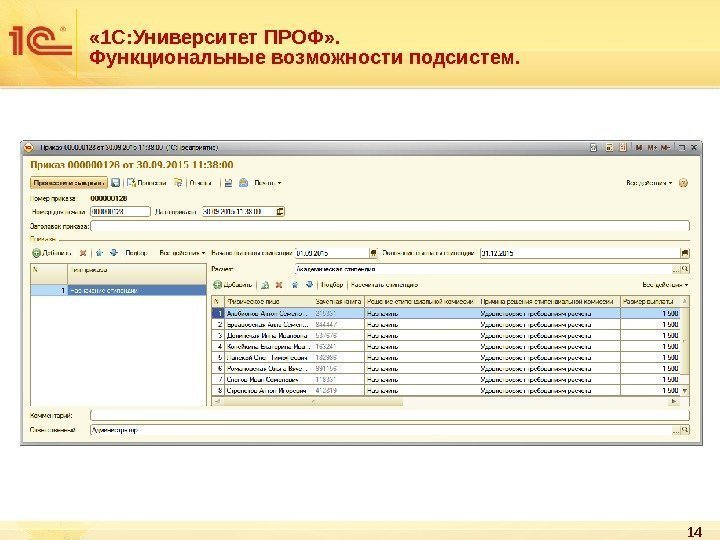The height and width of the screenshot is (540, 720).
Task: Click move up arrow above order types list
Action: (x=100, y=253)
